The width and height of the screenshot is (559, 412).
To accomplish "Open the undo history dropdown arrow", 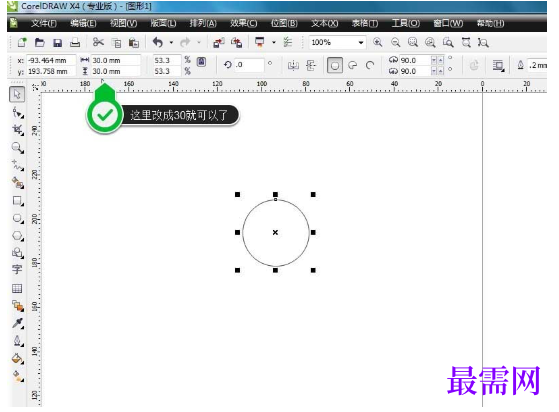I will point(171,43).
